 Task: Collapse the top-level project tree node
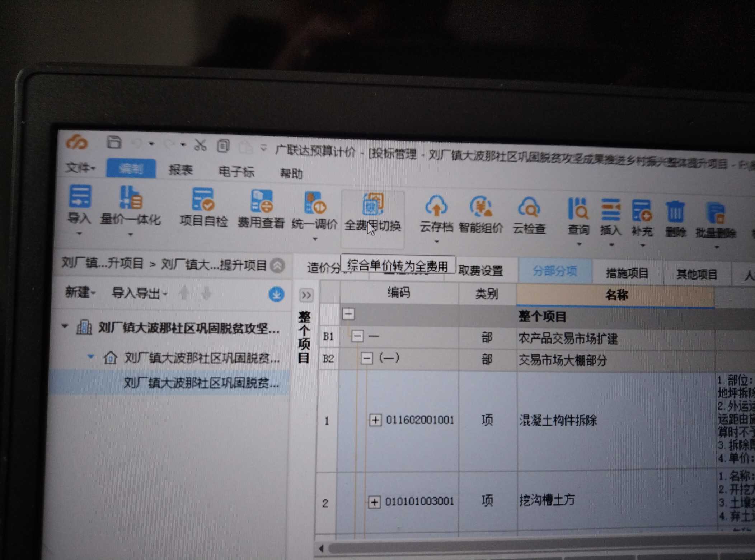(x=65, y=326)
